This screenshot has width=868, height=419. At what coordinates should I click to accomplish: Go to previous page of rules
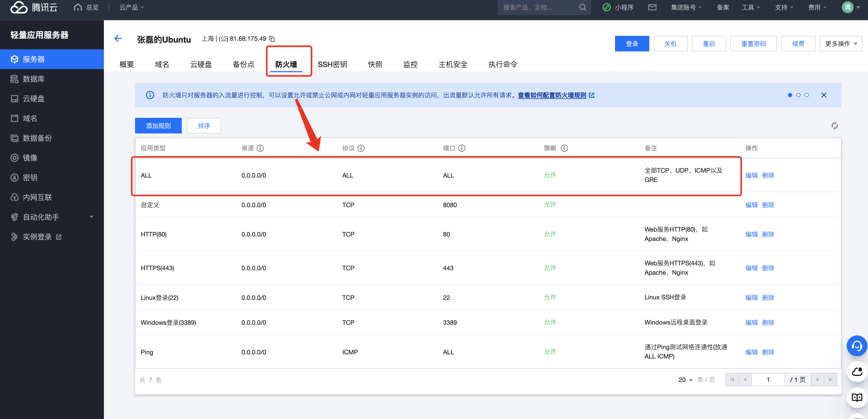tap(745, 380)
